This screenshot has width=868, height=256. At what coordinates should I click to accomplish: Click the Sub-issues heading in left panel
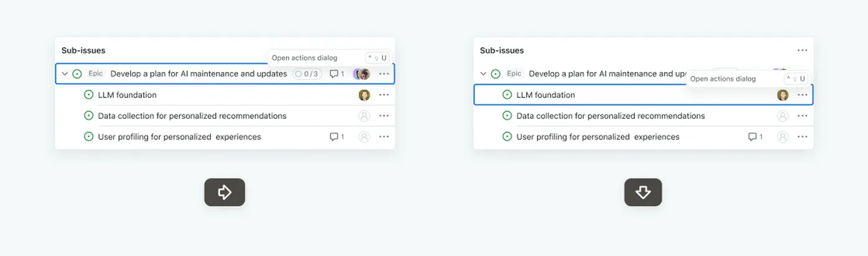point(83,50)
